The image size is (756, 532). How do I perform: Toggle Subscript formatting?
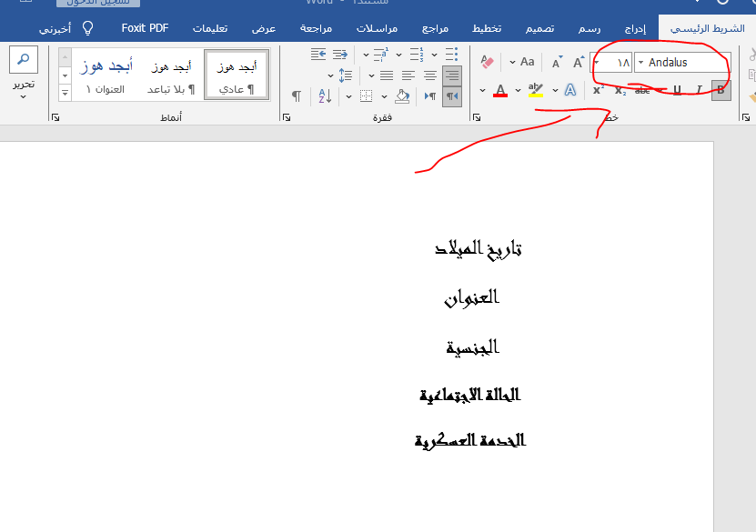click(620, 90)
